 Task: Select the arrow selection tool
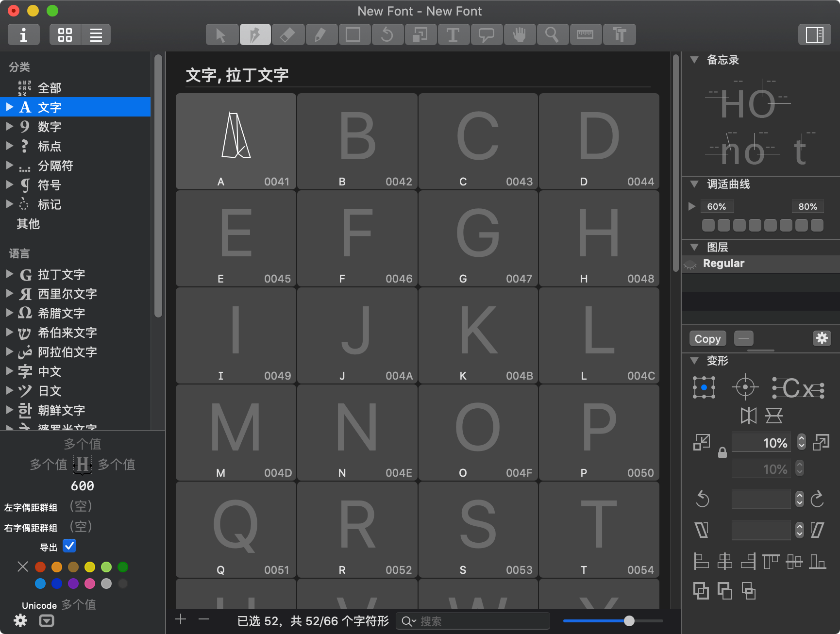222,34
